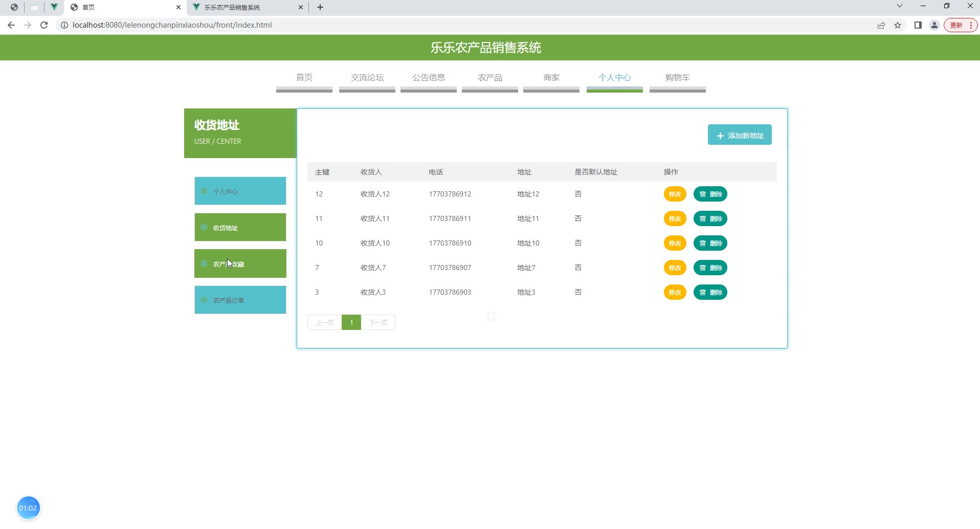
Task: Click the 下一页 pagination button
Action: [x=378, y=322]
